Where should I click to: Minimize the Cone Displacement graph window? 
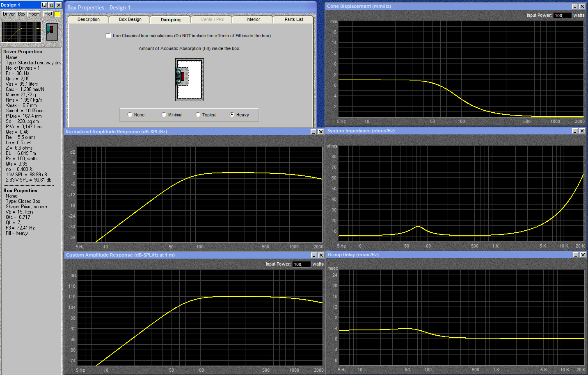pos(575,7)
